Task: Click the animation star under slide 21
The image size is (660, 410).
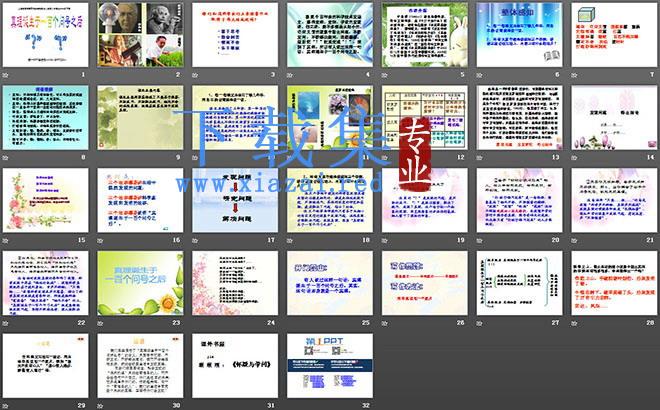Action: tap(574, 240)
